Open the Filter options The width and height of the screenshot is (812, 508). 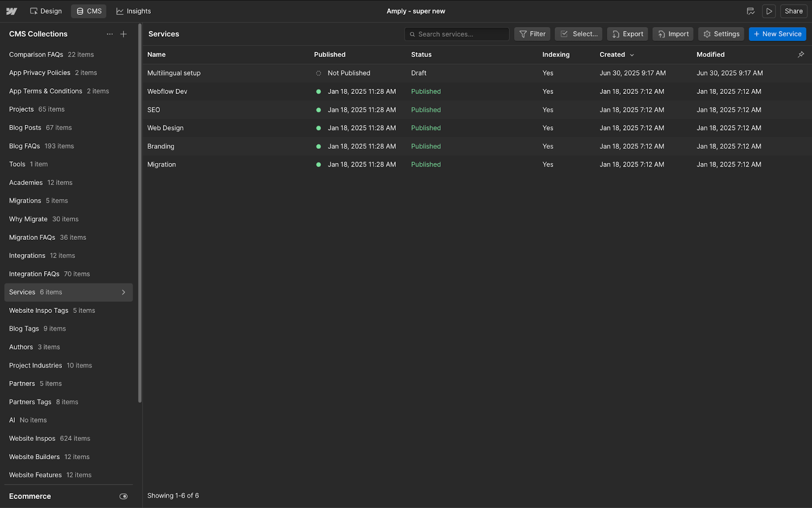pos(532,34)
